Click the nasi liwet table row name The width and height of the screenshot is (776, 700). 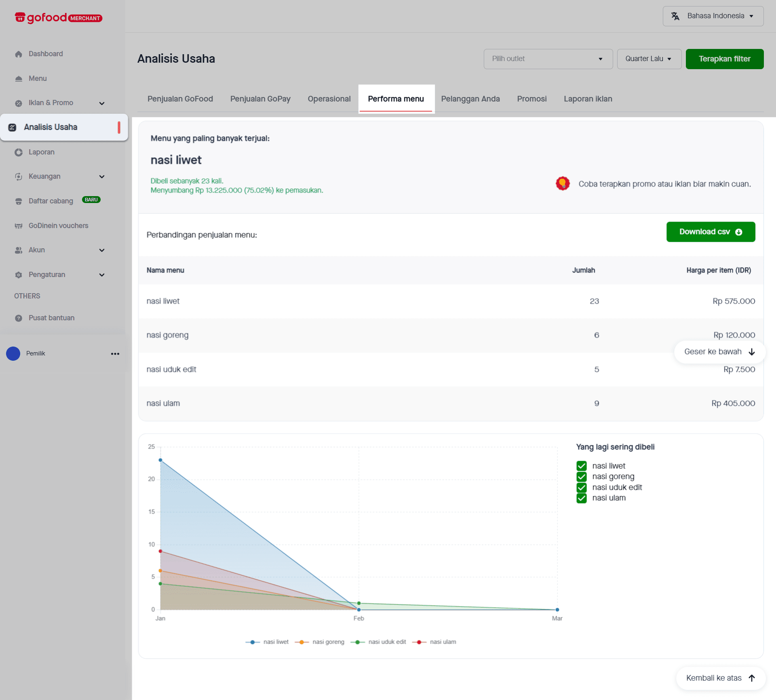[x=163, y=301]
